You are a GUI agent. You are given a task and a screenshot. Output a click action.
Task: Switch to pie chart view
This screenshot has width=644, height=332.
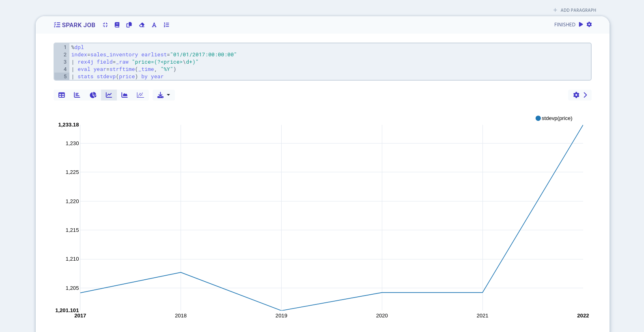click(x=93, y=95)
